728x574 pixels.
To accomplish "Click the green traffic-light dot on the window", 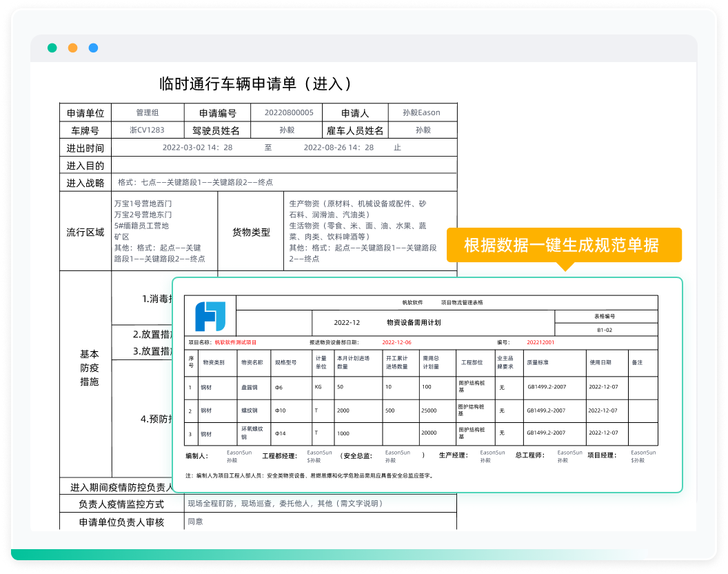I will (52, 48).
